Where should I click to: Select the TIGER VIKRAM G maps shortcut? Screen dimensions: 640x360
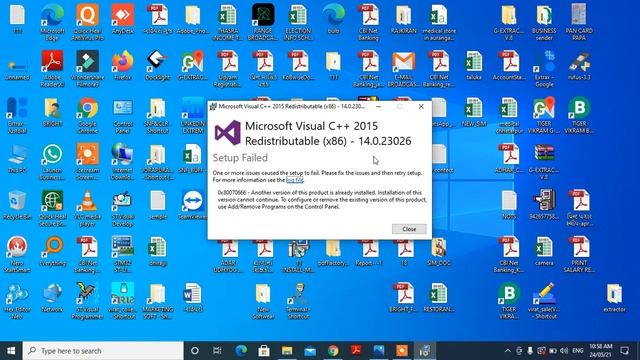tap(544, 116)
